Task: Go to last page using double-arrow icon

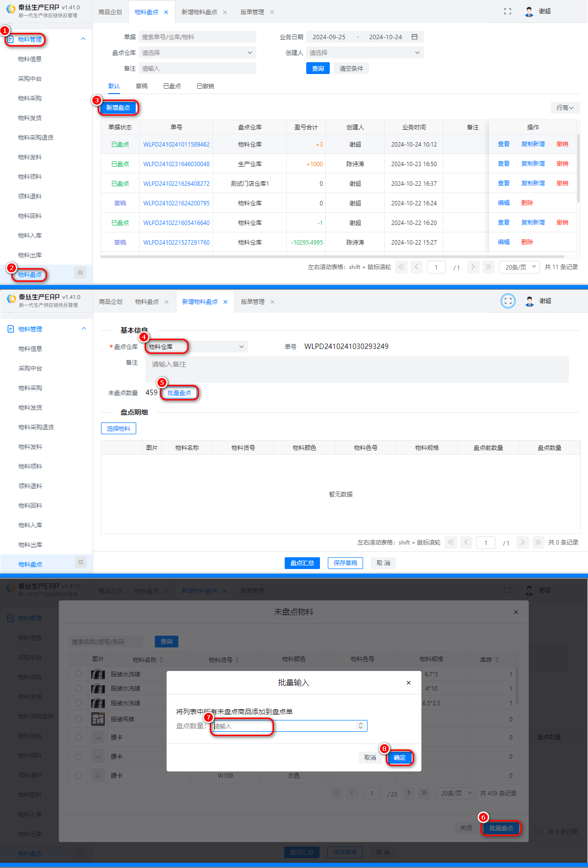Action: pos(488,267)
